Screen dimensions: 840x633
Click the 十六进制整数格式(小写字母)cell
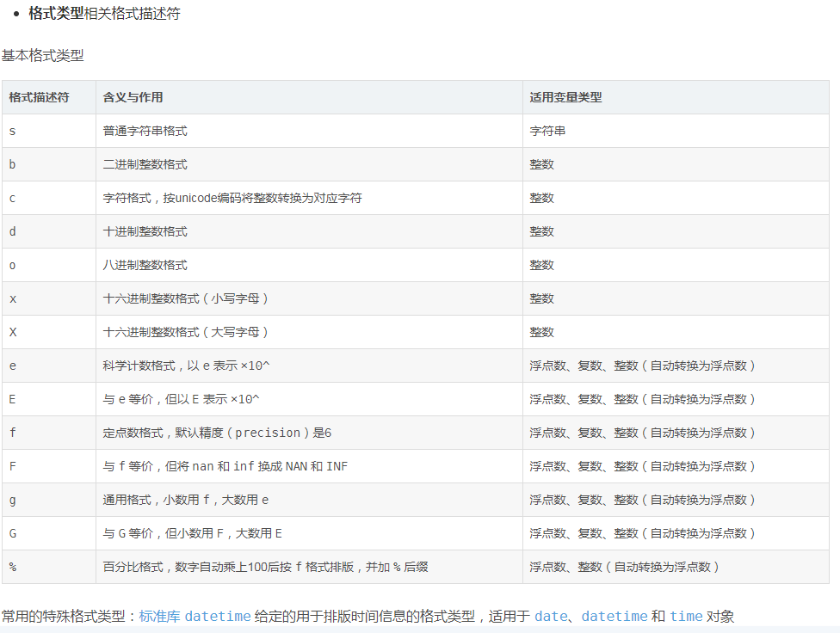coord(186,298)
